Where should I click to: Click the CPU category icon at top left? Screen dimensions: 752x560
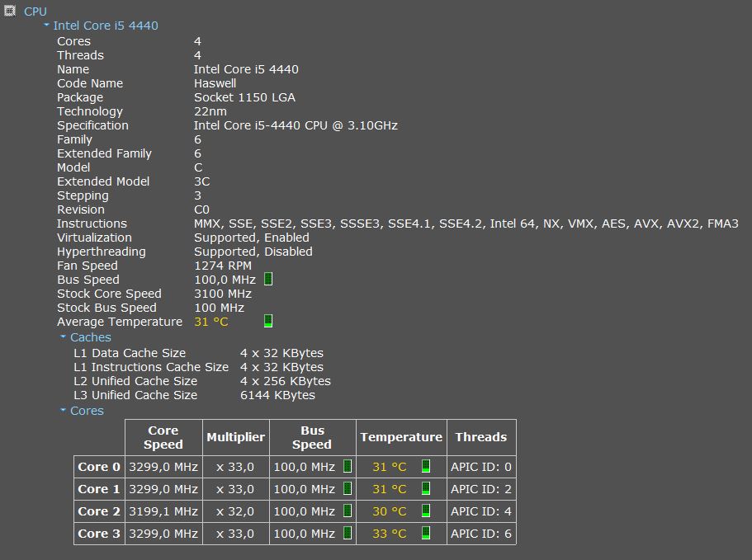pyautogui.click(x=8, y=12)
